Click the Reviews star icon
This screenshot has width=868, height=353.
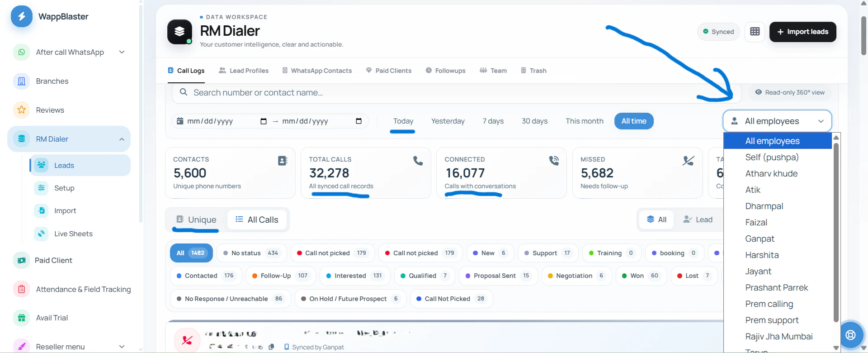[x=21, y=110]
